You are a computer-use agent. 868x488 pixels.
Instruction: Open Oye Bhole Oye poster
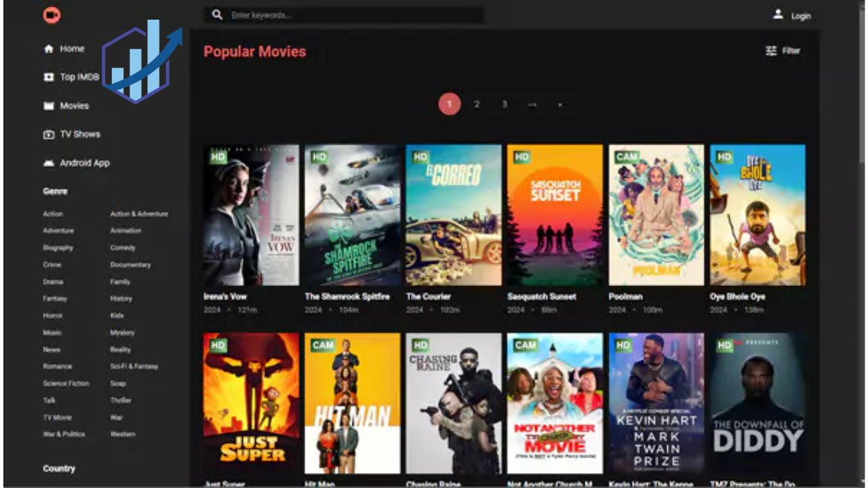pos(757,215)
